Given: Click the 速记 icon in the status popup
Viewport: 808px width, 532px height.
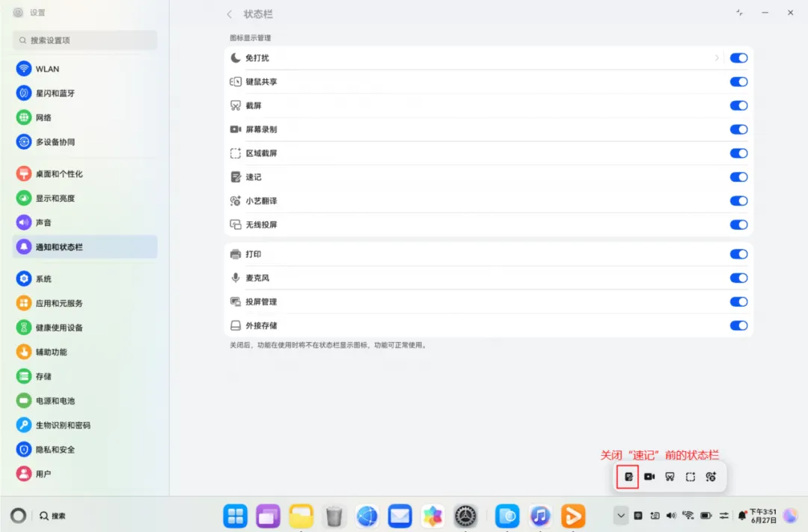Looking at the screenshot, I should pyautogui.click(x=628, y=477).
